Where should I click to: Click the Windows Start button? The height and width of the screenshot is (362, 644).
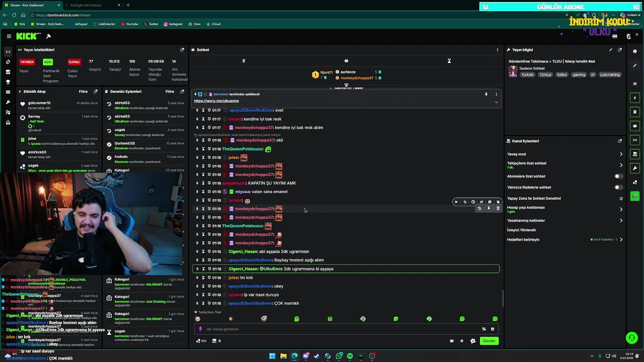(x=272, y=356)
